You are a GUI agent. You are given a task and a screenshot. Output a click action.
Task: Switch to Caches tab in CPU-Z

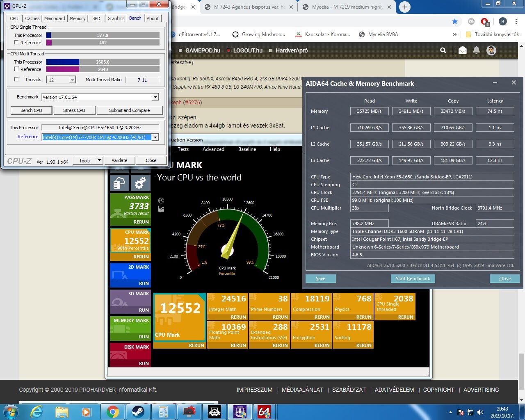(32, 18)
